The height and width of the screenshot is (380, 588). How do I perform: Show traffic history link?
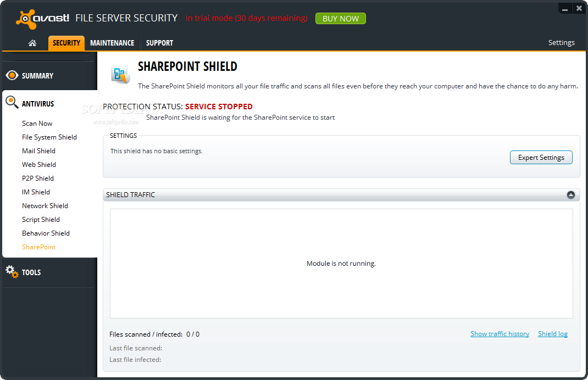coord(500,333)
